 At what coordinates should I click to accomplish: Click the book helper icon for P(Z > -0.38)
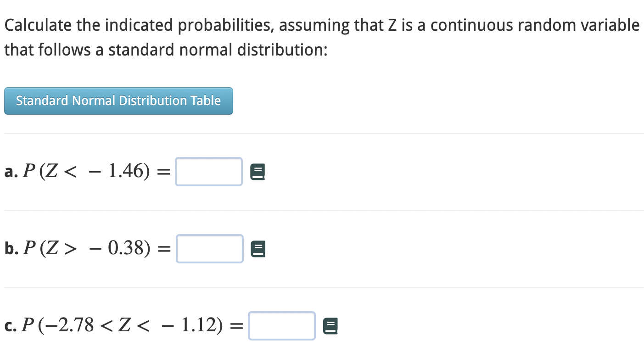pyautogui.click(x=258, y=248)
